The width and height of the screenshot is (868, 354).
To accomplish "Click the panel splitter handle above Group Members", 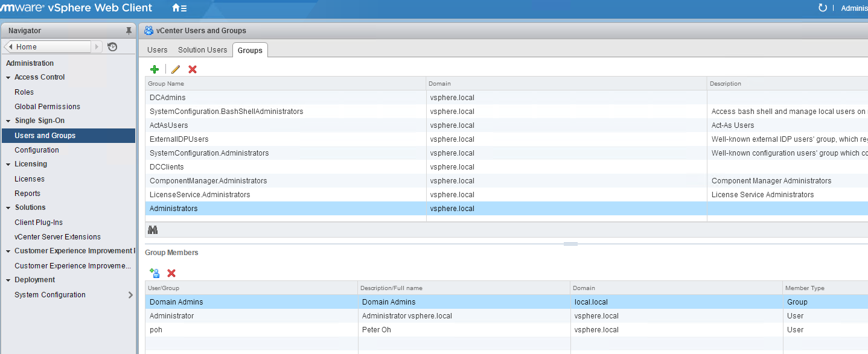I will (x=570, y=244).
